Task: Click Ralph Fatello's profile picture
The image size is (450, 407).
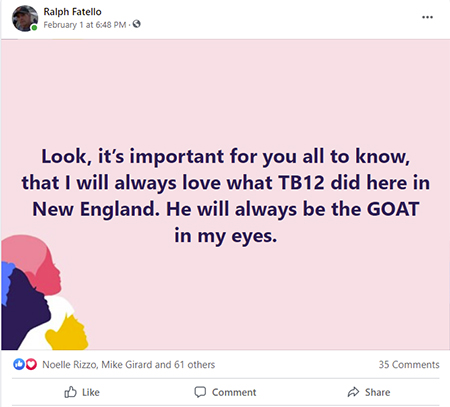Action: click(x=25, y=18)
